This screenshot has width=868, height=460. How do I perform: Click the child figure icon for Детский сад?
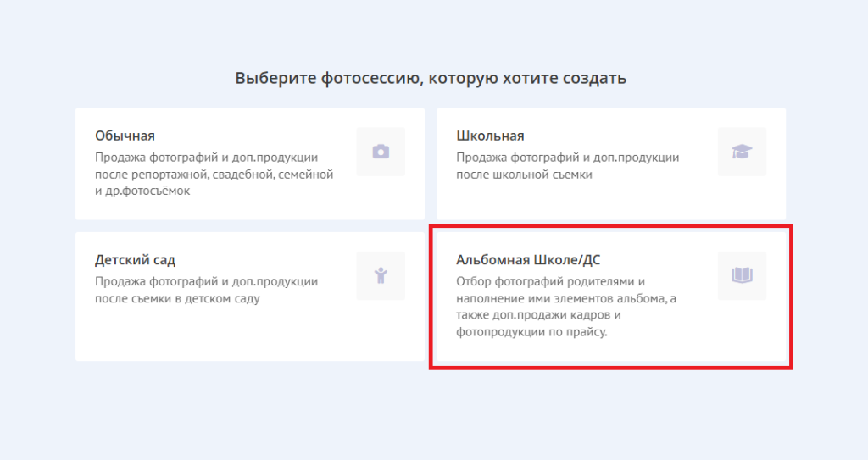coord(381,275)
